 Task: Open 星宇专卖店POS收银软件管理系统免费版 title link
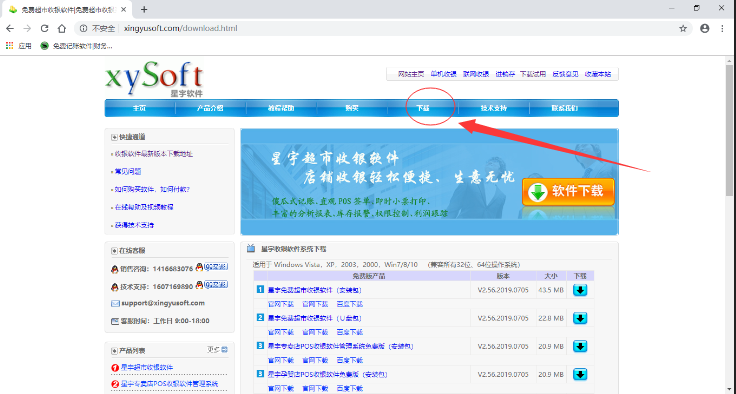click(x=341, y=347)
